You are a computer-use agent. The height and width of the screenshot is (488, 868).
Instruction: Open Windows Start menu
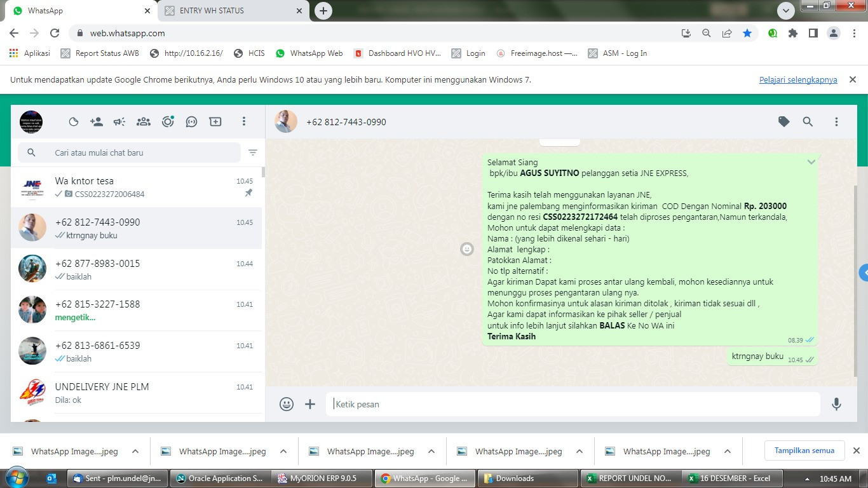(x=17, y=478)
